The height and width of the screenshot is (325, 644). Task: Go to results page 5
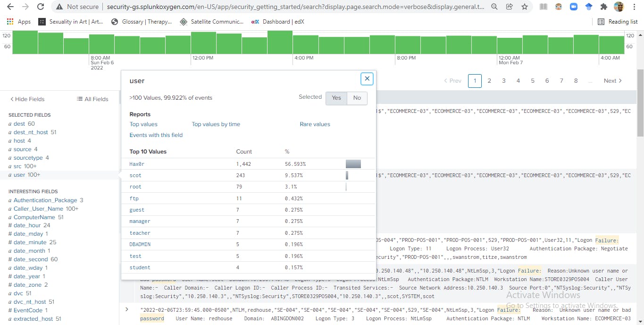[533, 81]
